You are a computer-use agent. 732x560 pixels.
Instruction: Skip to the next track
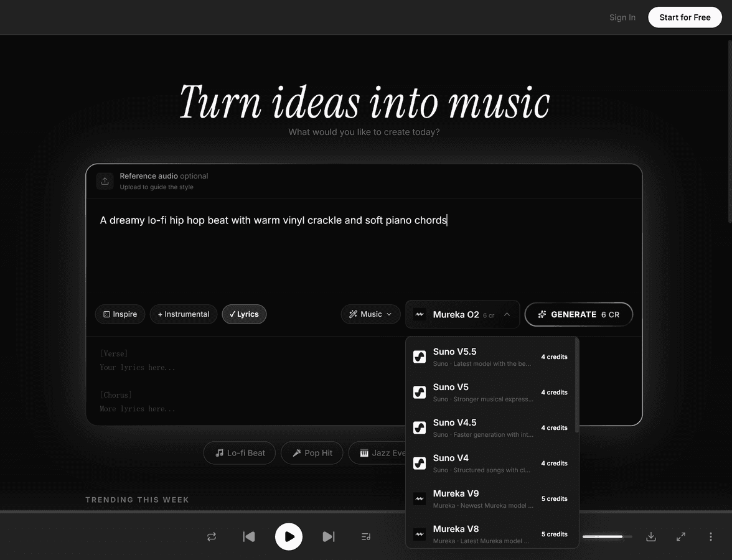point(329,536)
